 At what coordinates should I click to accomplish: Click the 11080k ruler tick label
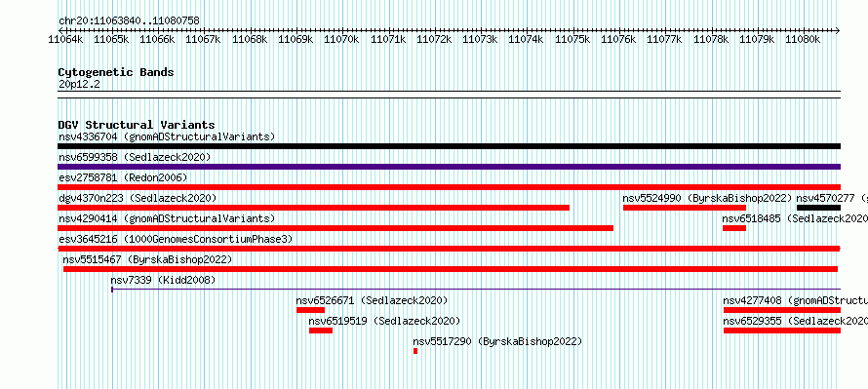click(x=804, y=39)
